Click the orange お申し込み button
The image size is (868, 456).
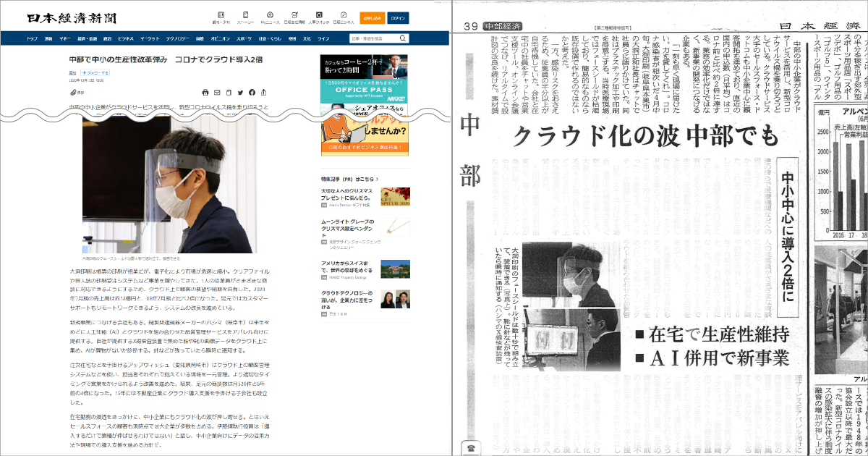pyautogui.click(x=373, y=17)
